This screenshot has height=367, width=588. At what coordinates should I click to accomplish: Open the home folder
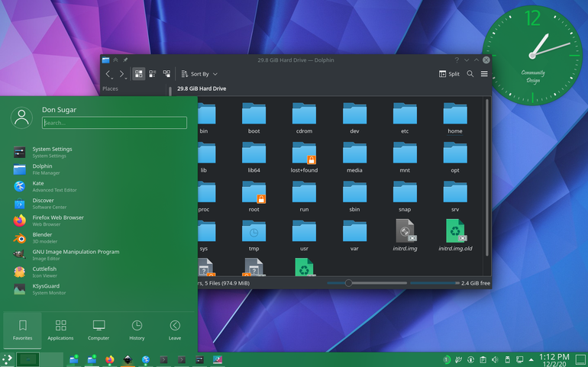click(x=455, y=118)
